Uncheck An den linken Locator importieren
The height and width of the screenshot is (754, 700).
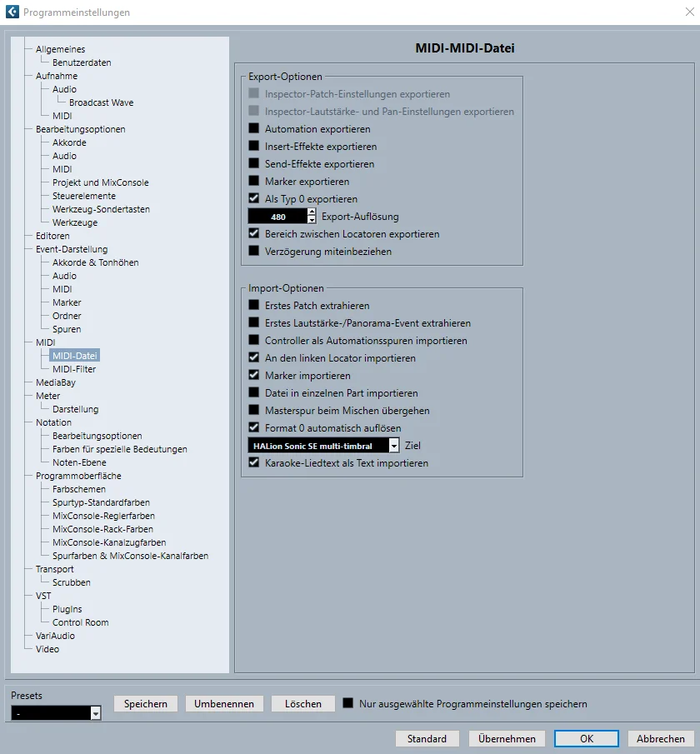point(253,357)
